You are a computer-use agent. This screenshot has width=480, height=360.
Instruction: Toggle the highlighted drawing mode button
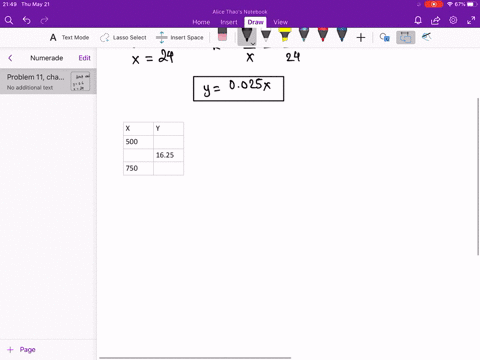(x=405, y=37)
